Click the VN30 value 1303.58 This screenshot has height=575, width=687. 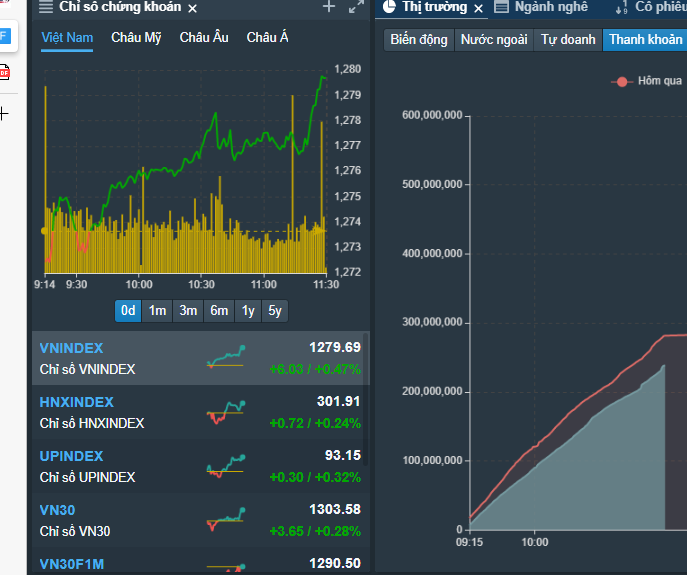[335, 509]
